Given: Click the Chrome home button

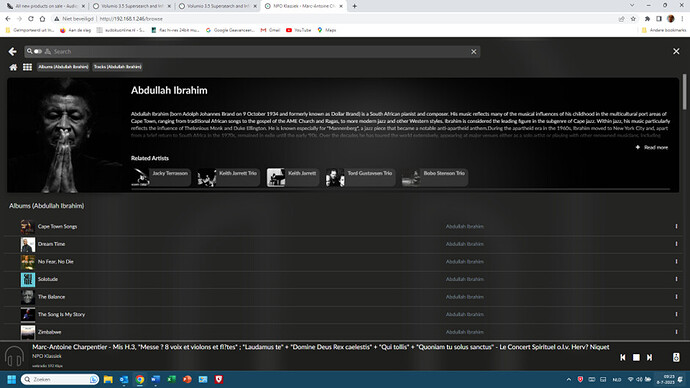Looking at the screenshot, I should click(x=42, y=19).
